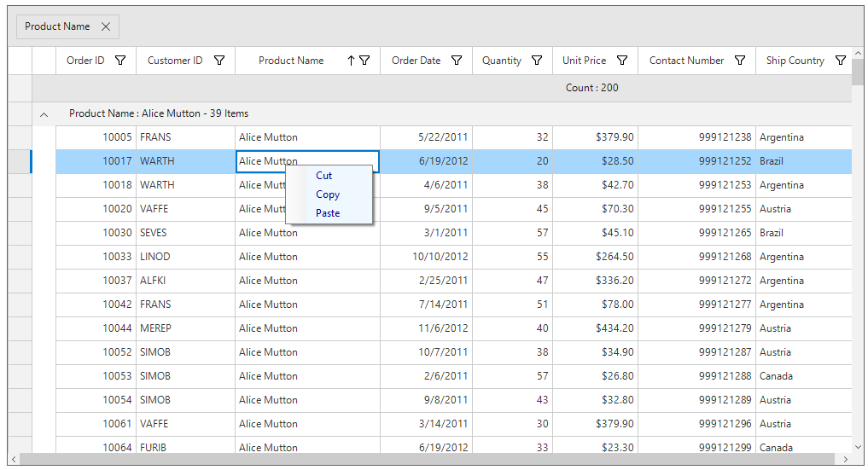
Task: Select customer cell FURIB
Action: click(x=185, y=445)
